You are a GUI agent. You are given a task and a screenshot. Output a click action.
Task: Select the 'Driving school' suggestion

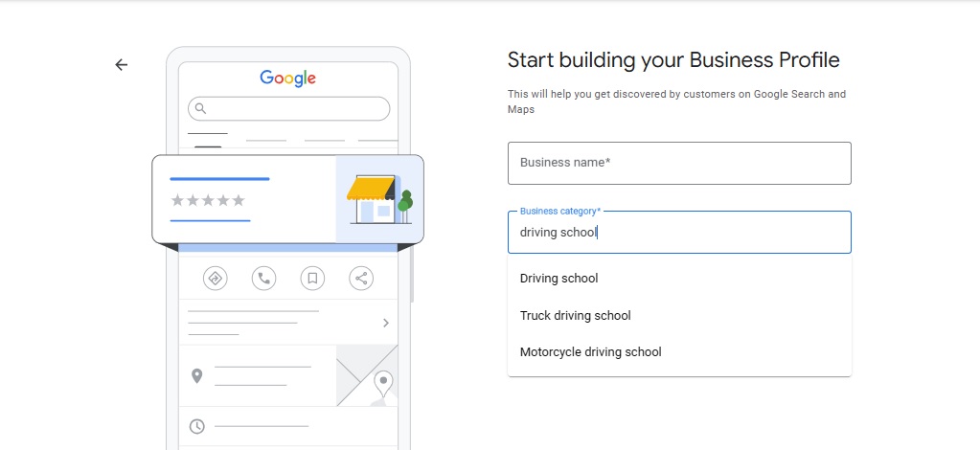point(679,278)
